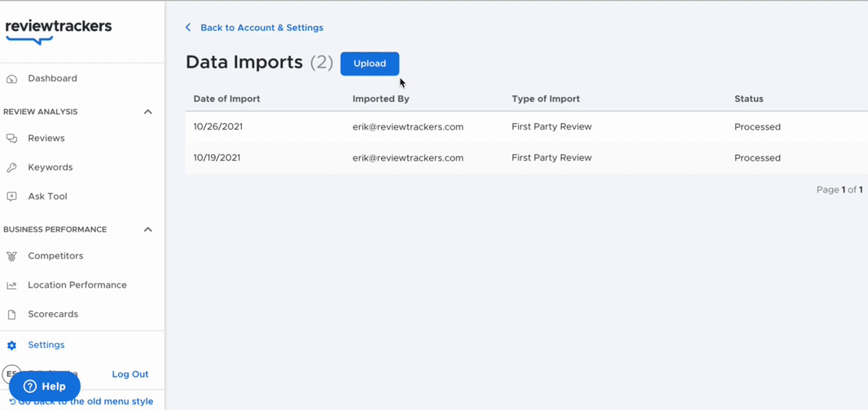
Task: Click the email in the 10/19/2021 row
Action: coord(408,158)
